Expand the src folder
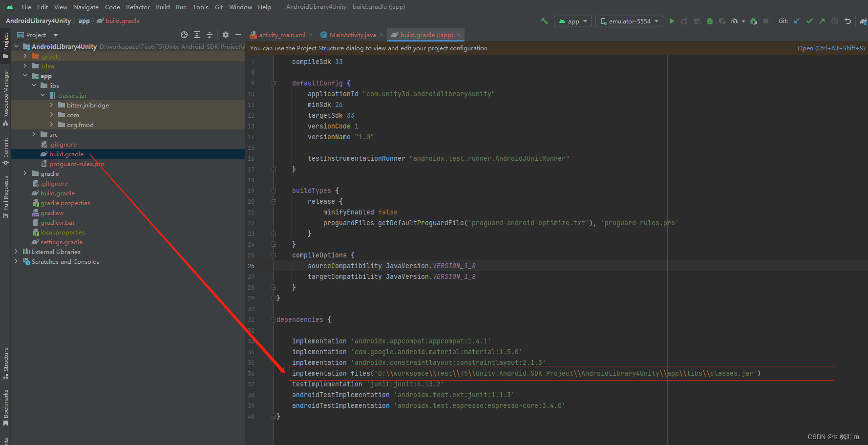868x445 pixels. pyautogui.click(x=34, y=134)
